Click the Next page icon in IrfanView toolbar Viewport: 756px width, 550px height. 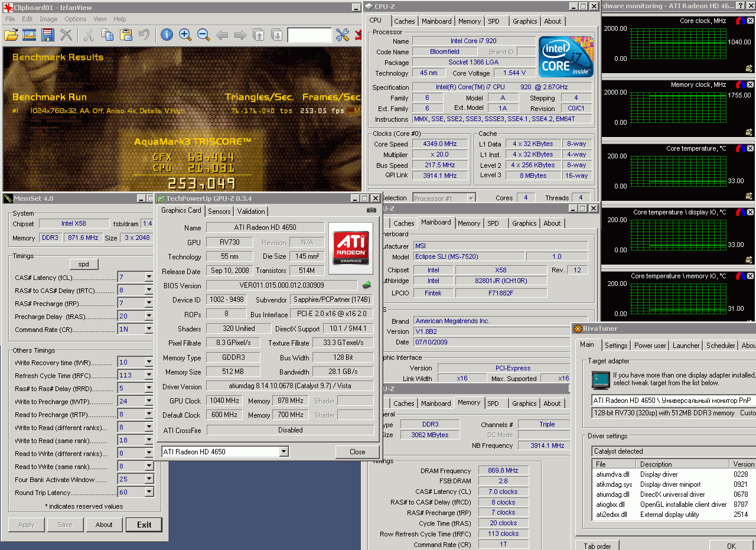pos(276,35)
